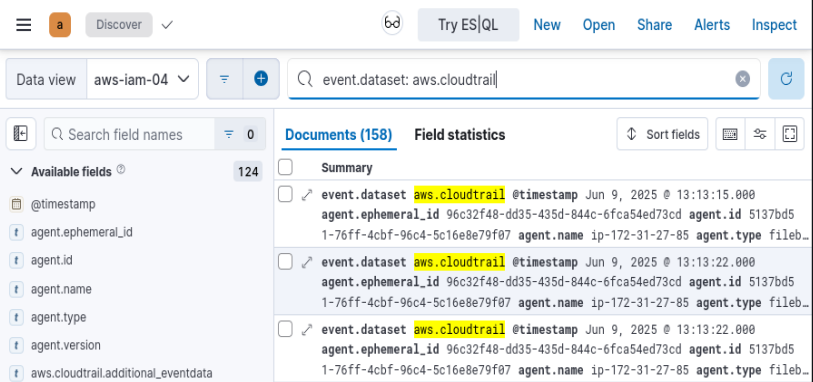Select the 13:13:15.000 document checkbox
Screen dimensions: 813x382
[x=285, y=195]
